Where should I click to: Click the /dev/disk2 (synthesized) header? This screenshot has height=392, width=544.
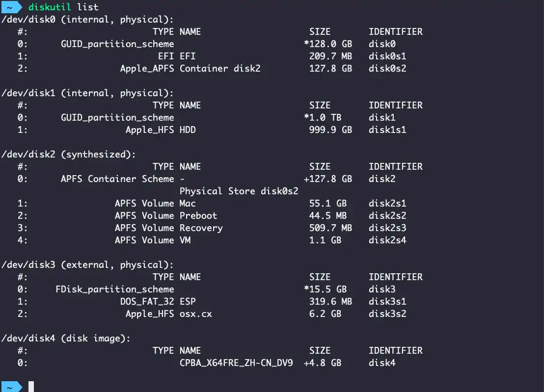[68, 155]
